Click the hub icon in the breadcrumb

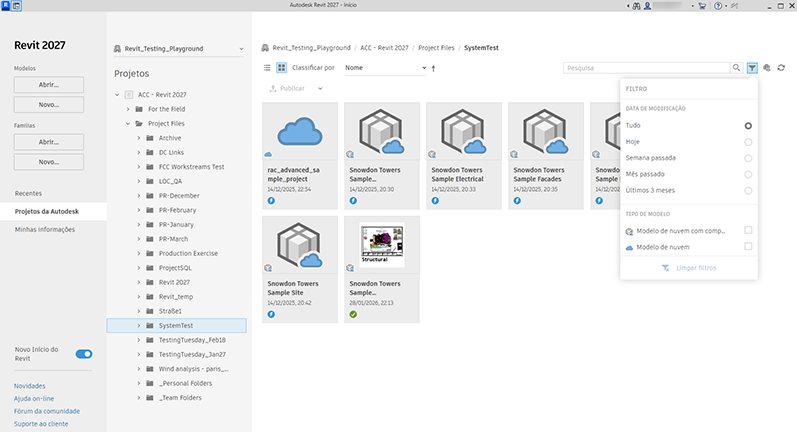point(265,48)
